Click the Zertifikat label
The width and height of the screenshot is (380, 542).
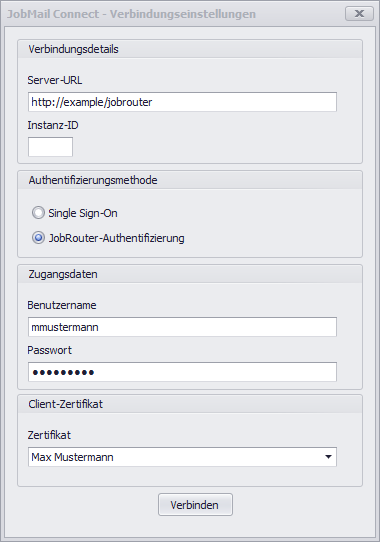click(x=49, y=435)
